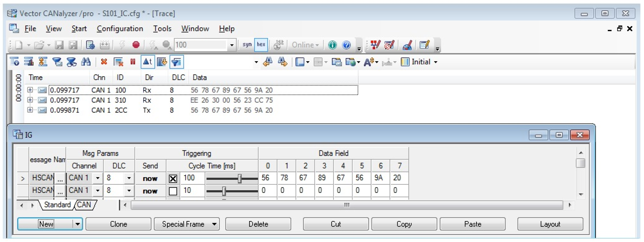This screenshot has width=644, height=242.
Task: Click the red record/stop measurement button
Action: point(136,45)
